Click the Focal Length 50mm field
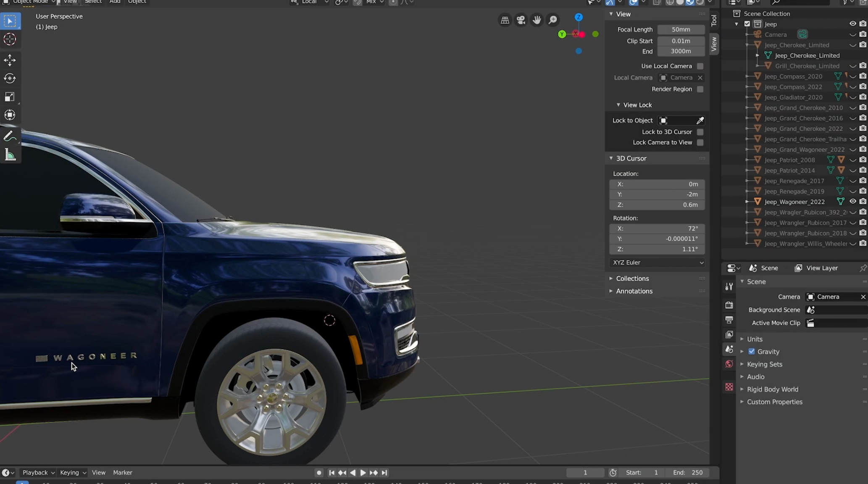The height and width of the screenshot is (484, 868). (x=681, y=29)
